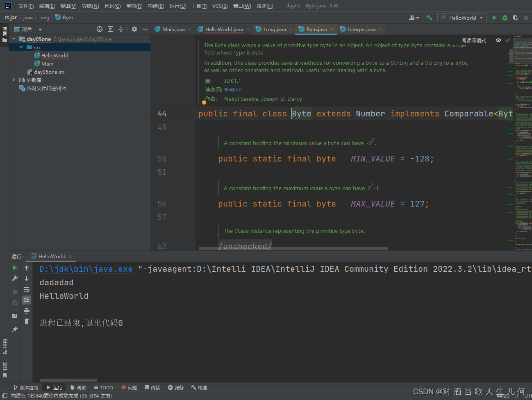Image resolution: width=532 pixels, height=400 pixels.
Task: Open the project panel gear settings
Action: pos(134,29)
